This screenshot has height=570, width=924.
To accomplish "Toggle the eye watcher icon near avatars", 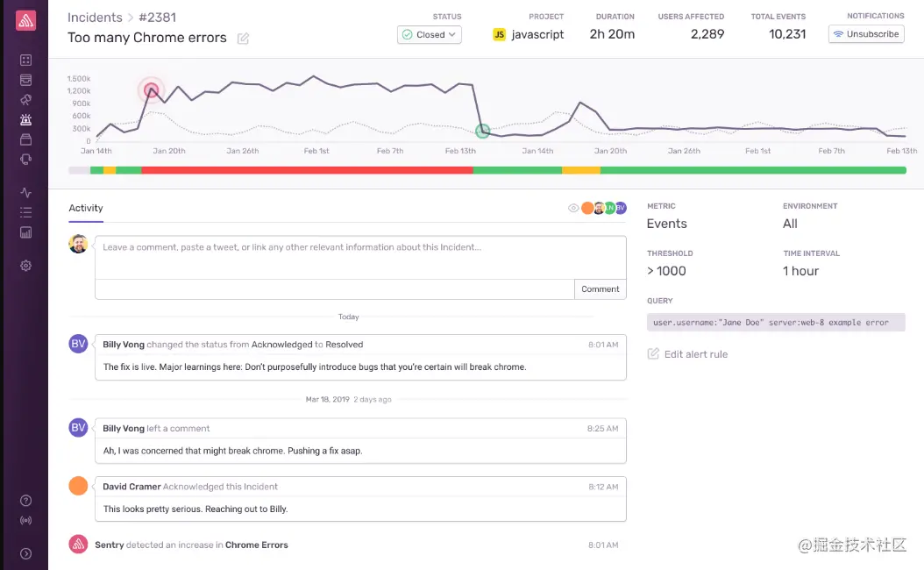I will [x=573, y=208].
